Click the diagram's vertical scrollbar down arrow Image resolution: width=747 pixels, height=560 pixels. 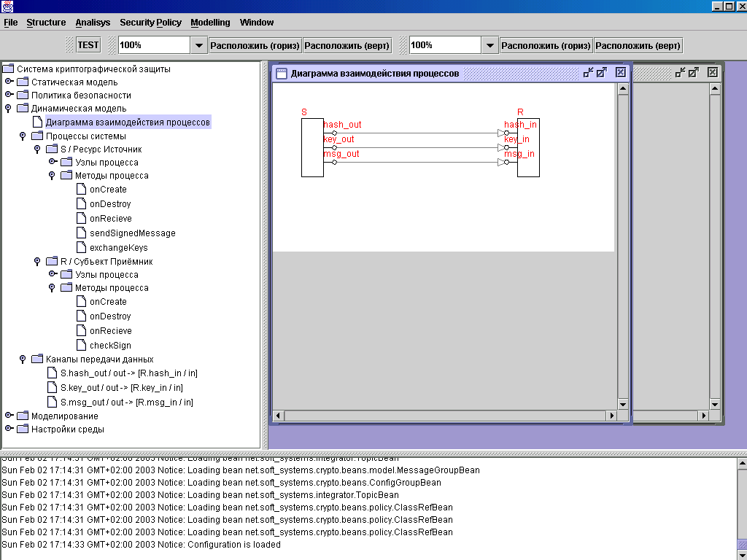click(x=623, y=404)
